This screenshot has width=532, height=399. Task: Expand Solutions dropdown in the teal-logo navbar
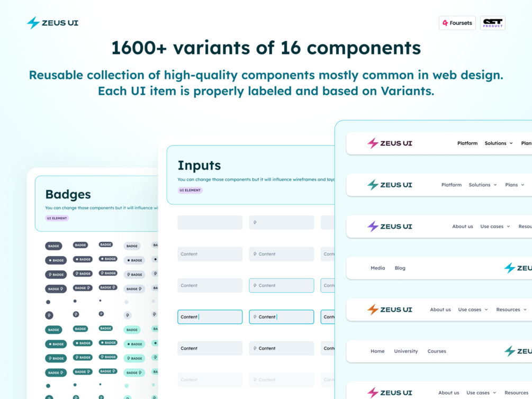[482, 185]
